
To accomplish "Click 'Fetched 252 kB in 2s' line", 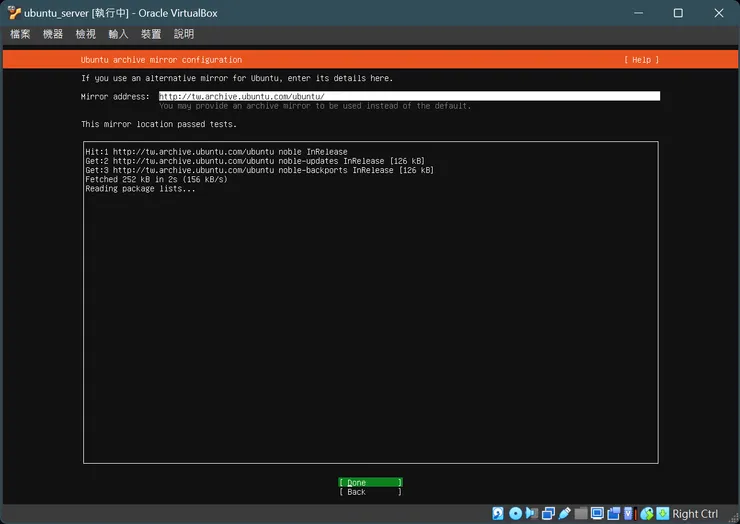I will pos(156,179).
